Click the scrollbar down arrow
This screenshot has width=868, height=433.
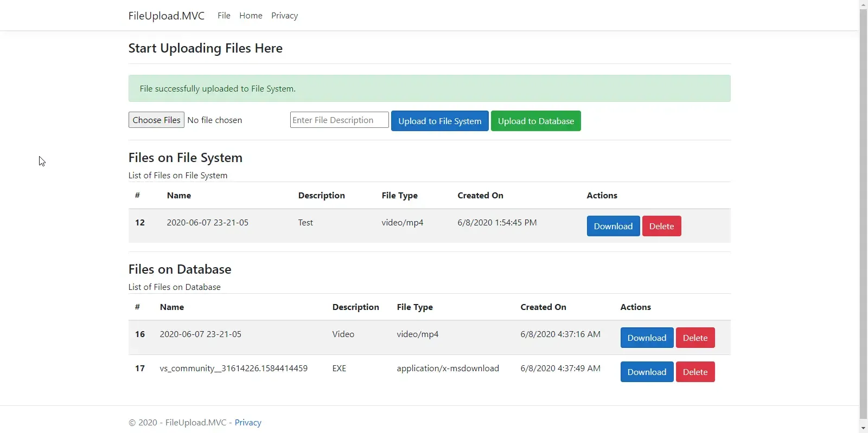click(863, 429)
